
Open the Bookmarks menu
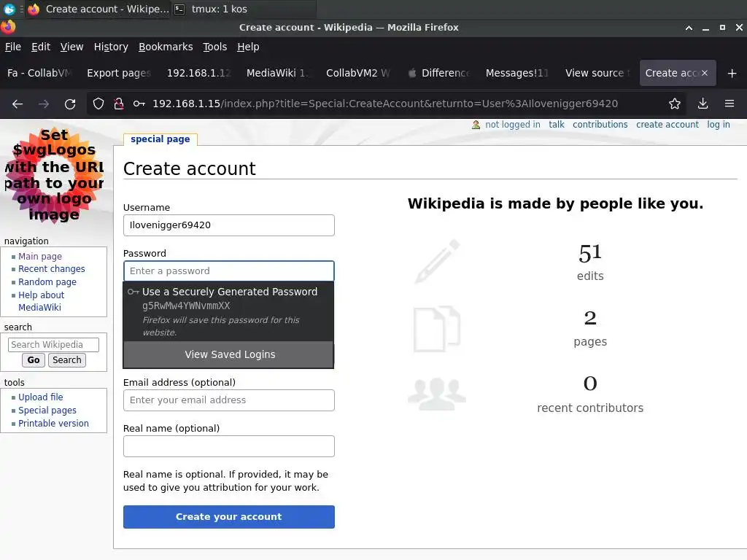pyautogui.click(x=166, y=47)
